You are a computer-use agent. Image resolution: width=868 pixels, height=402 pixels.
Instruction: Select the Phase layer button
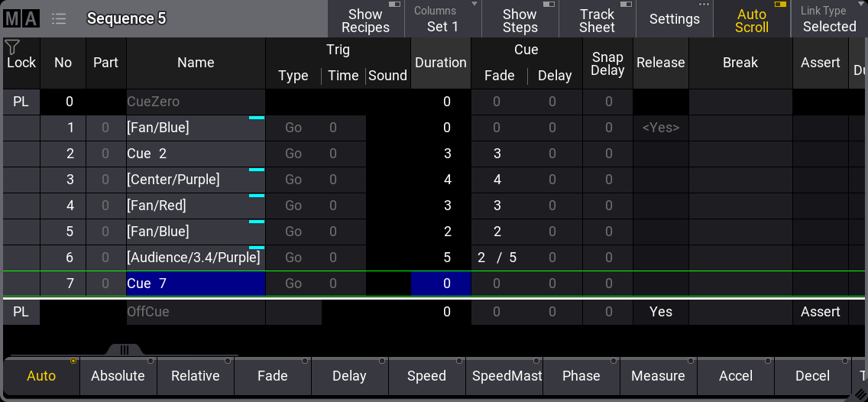pyautogui.click(x=581, y=376)
